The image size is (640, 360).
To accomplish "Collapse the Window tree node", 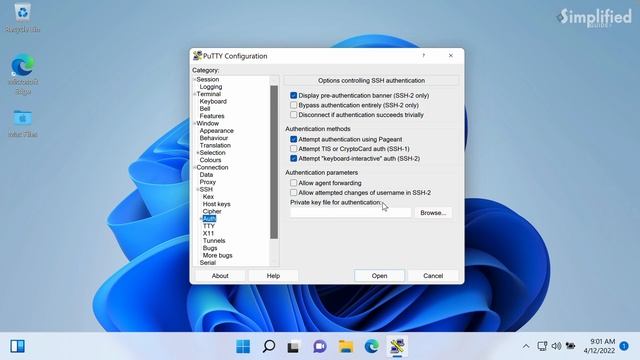I will (194, 123).
